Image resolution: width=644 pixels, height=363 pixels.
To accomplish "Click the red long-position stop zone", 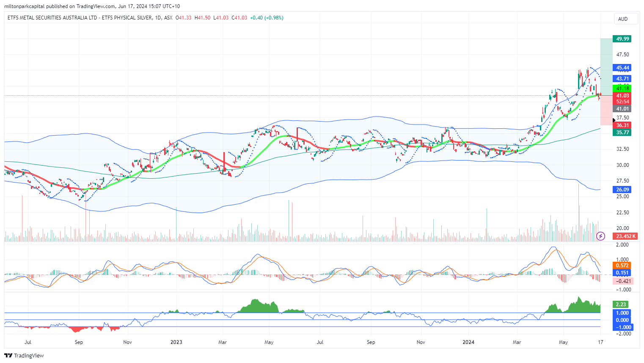I will click(x=606, y=111).
